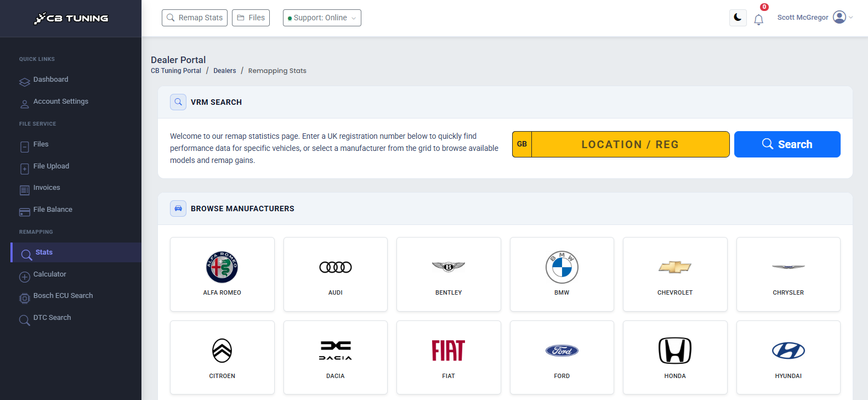
Task: Click the Files button in top bar
Action: pos(251,18)
